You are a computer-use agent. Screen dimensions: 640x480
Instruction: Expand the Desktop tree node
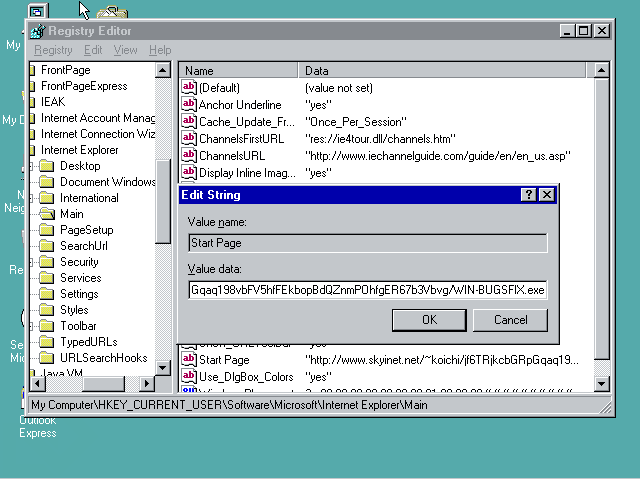click(31, 166)
